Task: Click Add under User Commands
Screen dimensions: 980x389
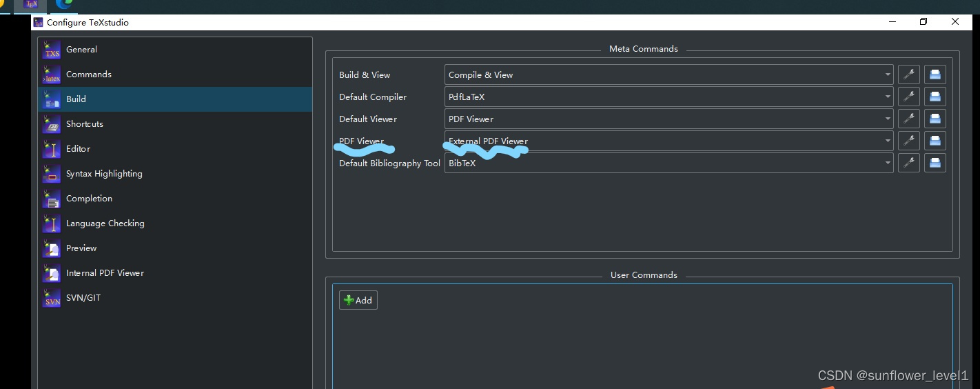Action: pos(358,300)
